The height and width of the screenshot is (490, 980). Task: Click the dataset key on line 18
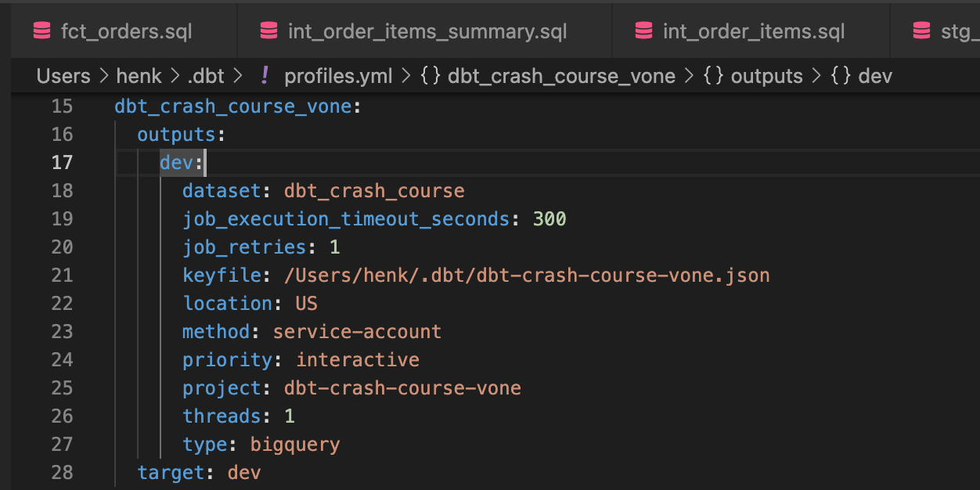click(x=222, y=190)
